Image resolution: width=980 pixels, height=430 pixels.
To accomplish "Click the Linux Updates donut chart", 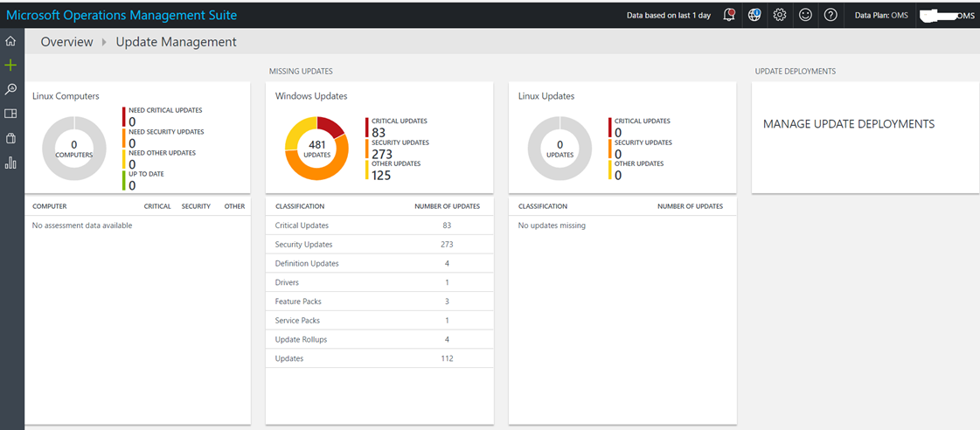I will (560, 148).
